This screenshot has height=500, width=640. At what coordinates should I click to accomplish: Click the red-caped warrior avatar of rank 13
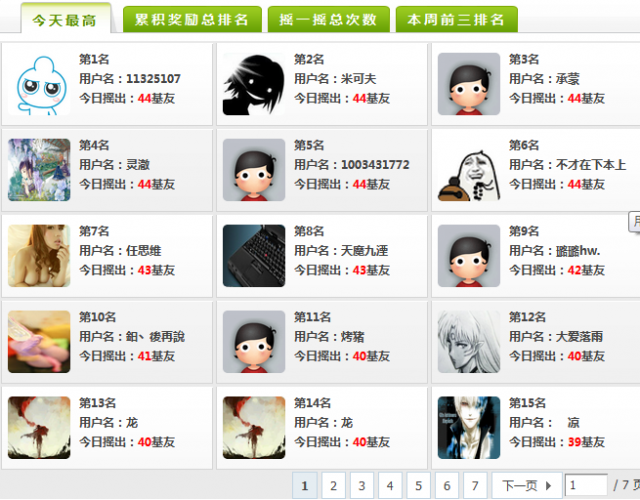[x=39, y=428]
